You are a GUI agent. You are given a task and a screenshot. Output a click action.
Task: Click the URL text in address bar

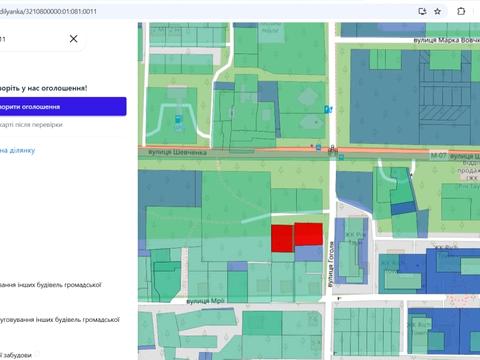click(48, 11)
